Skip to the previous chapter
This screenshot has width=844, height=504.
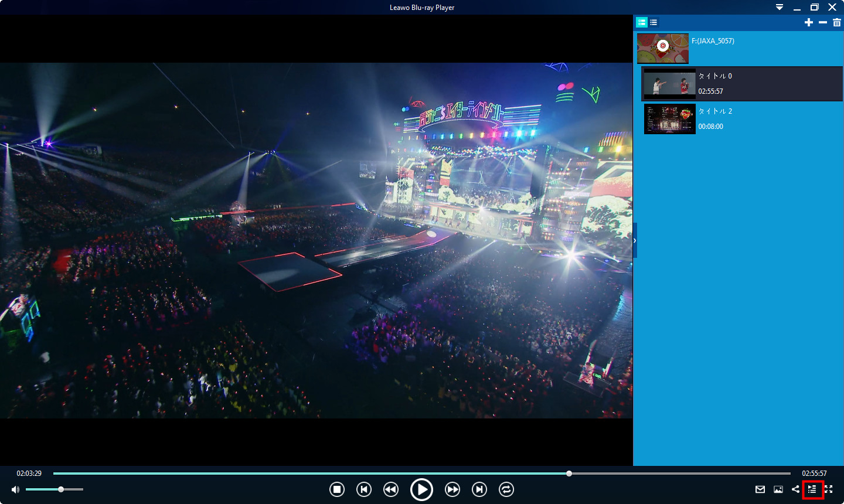(x=364, y=489)
